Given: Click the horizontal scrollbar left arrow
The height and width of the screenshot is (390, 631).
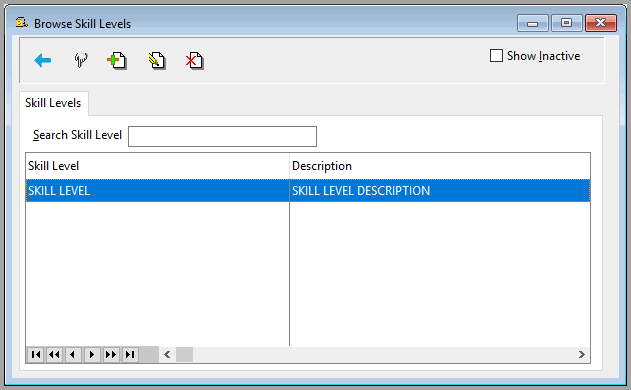Looking at the screenshot, I should point(167,355).
